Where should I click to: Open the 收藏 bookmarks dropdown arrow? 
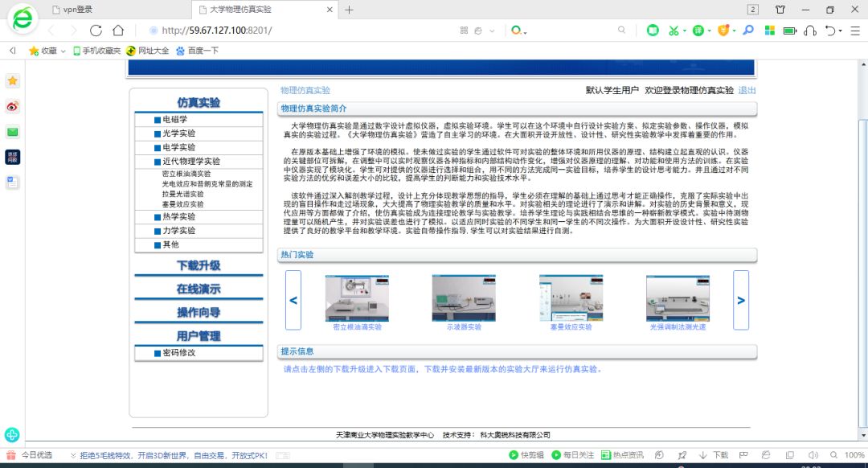(63, 51)
